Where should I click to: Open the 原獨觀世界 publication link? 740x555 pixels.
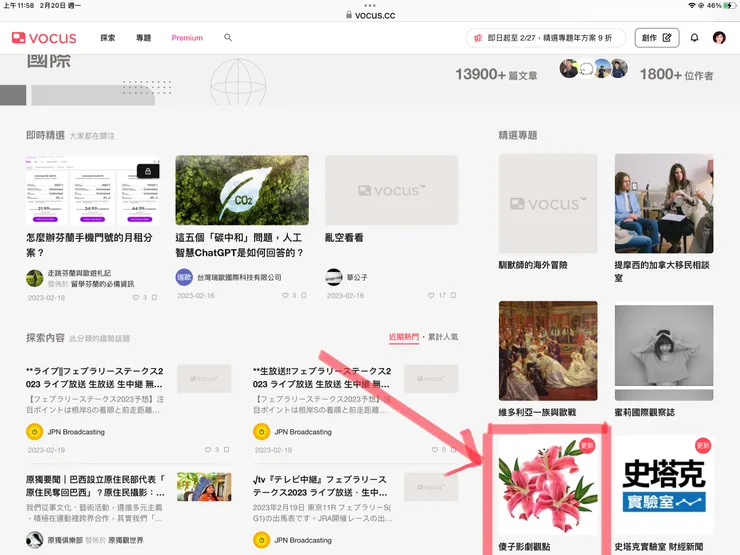click(126, 540)
